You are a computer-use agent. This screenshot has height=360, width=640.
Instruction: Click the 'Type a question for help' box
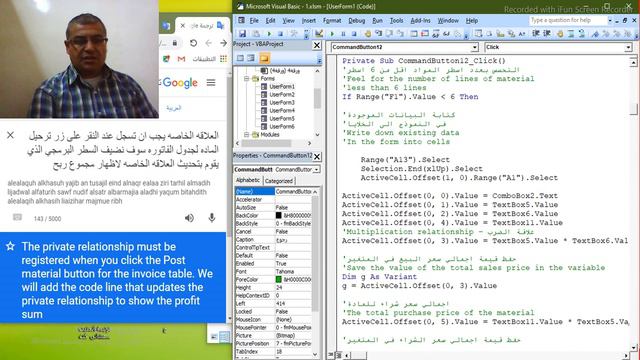(x=568, y=20)
